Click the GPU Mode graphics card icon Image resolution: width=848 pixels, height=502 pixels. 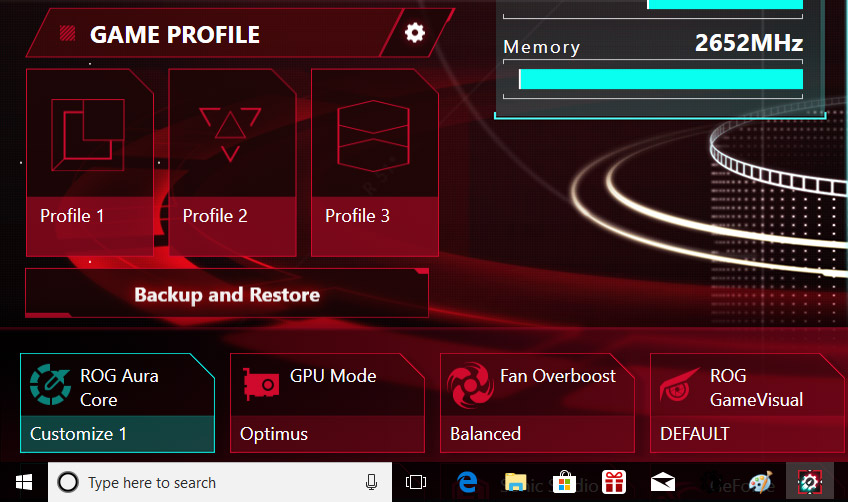click(261, 384)
